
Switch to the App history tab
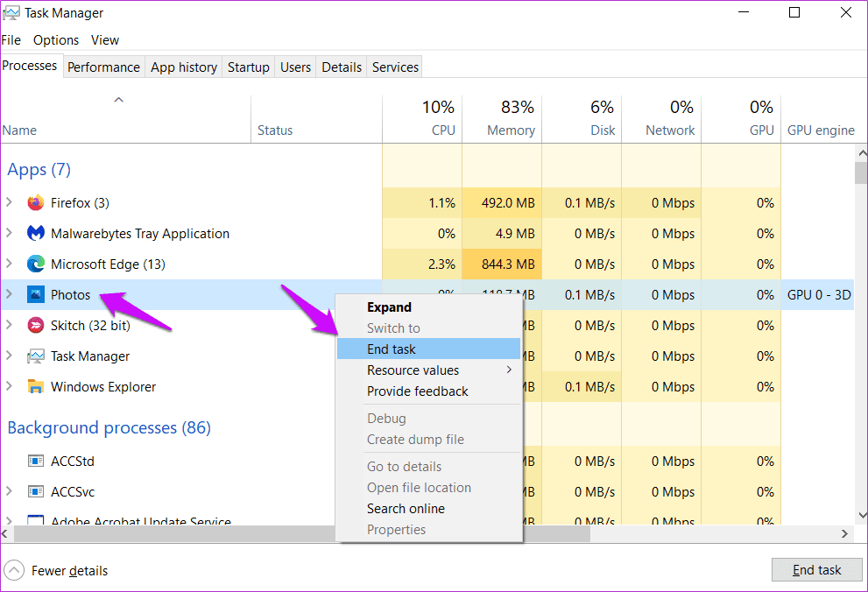[184, 67]
